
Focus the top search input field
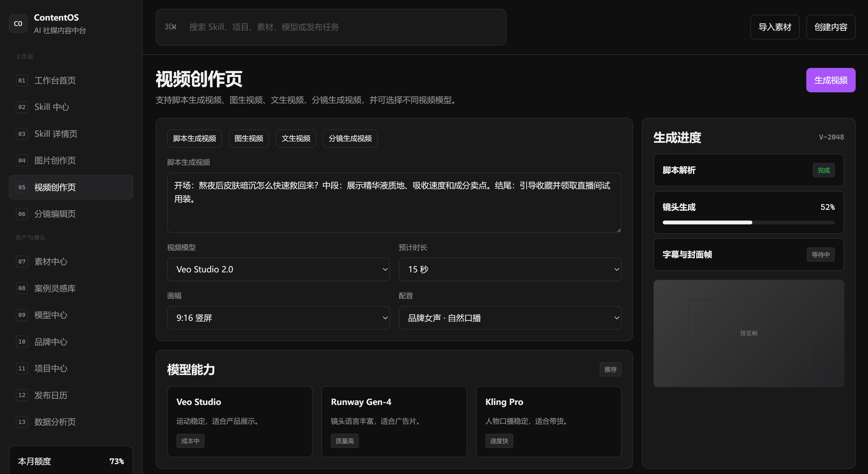coord(331,27)
